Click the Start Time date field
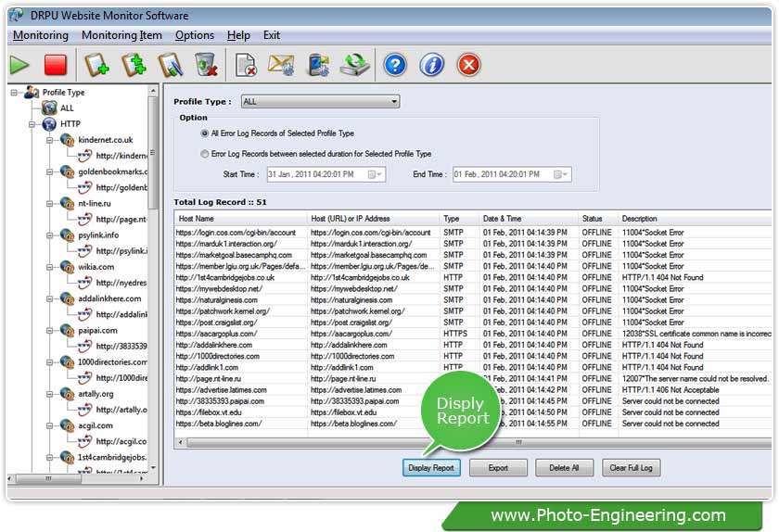This screenshot has width=779, height=532. pos(326,174)
